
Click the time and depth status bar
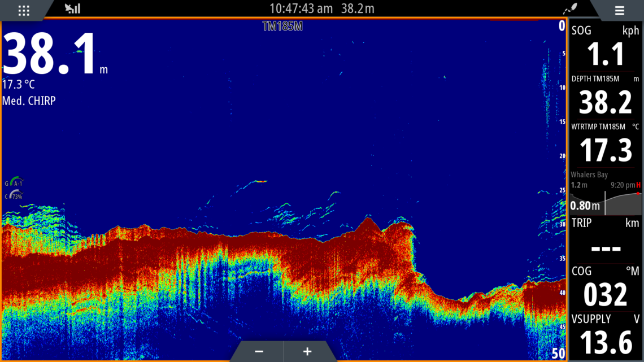321,8
